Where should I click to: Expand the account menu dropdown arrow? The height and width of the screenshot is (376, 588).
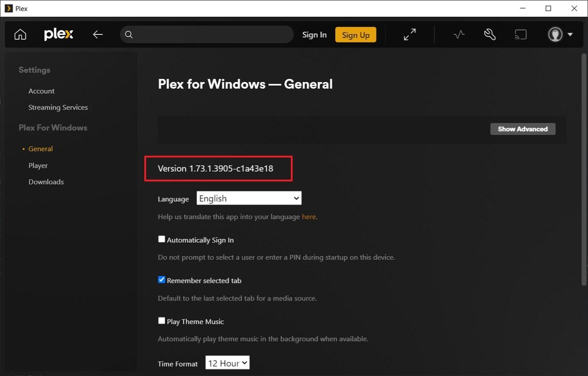569,34
